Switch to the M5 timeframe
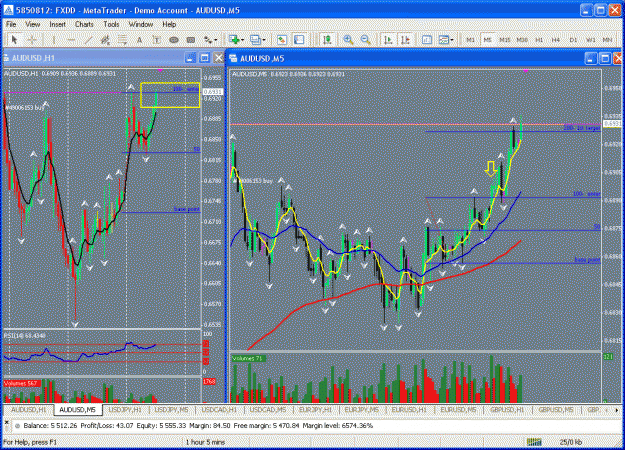 pyautogui.click(x=487, y=40)
